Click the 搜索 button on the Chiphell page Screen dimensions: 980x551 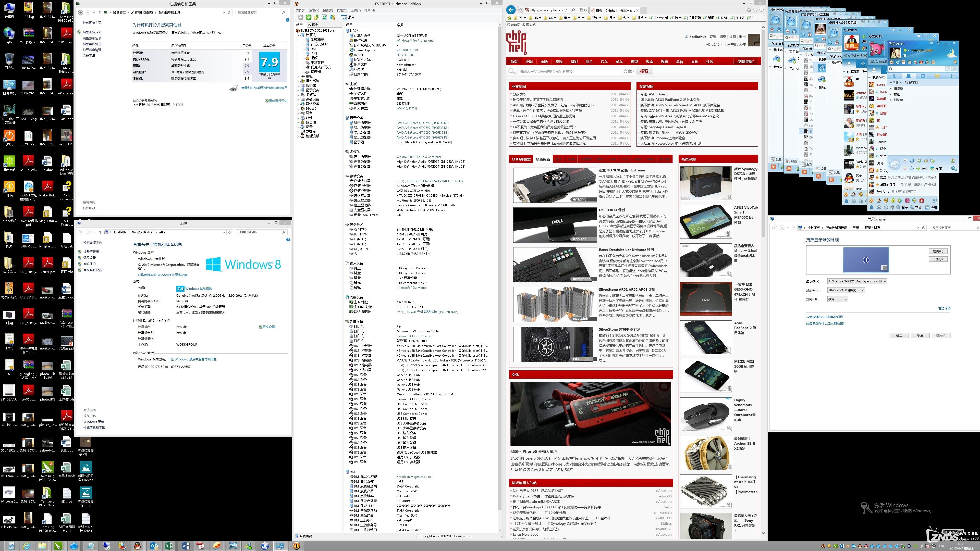click(644, 71)
